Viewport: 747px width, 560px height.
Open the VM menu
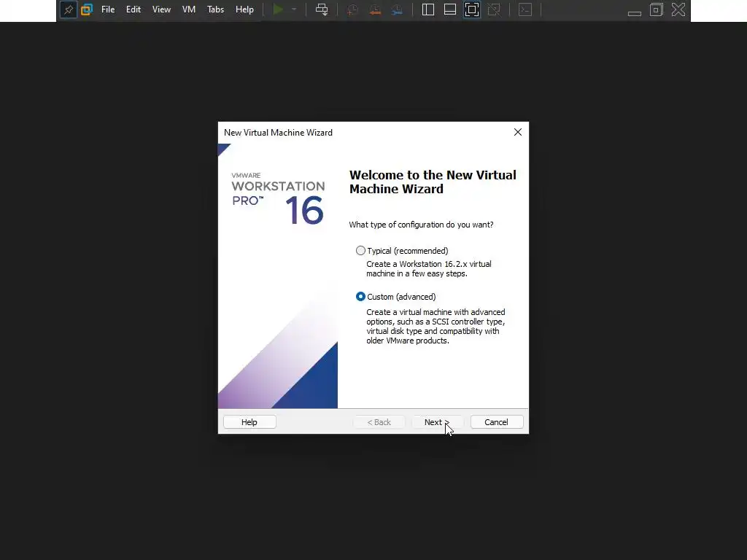point(189,9)
